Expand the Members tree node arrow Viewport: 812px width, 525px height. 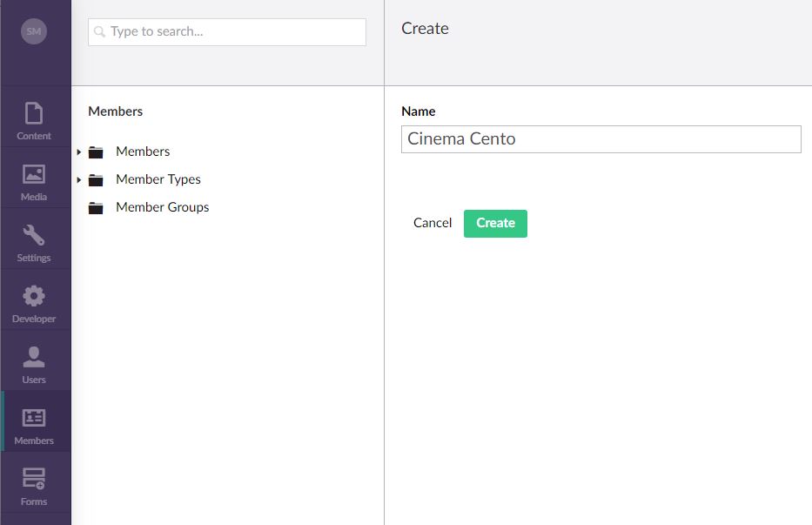click(x=78, y=151)
